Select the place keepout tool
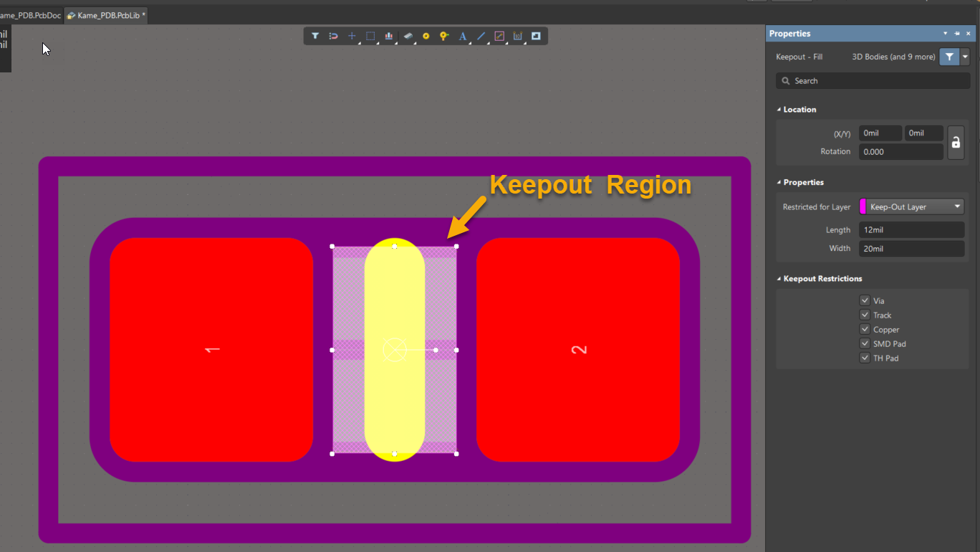 499,36
